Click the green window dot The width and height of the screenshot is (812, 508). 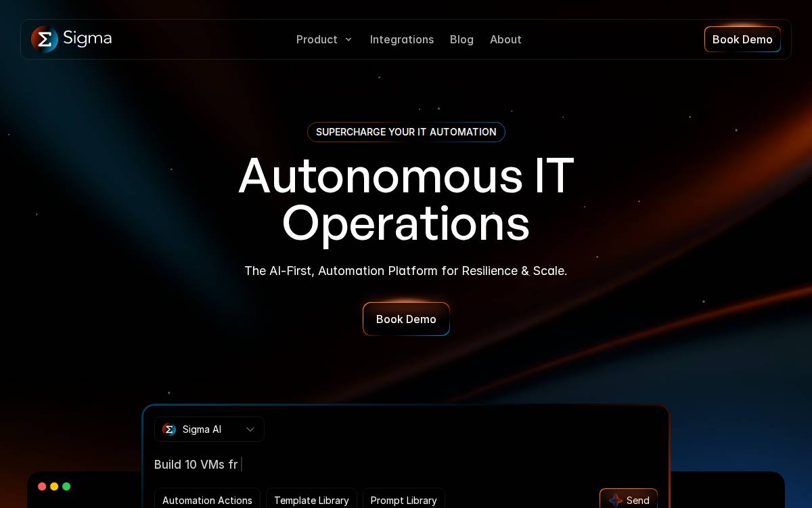(66, 486)
